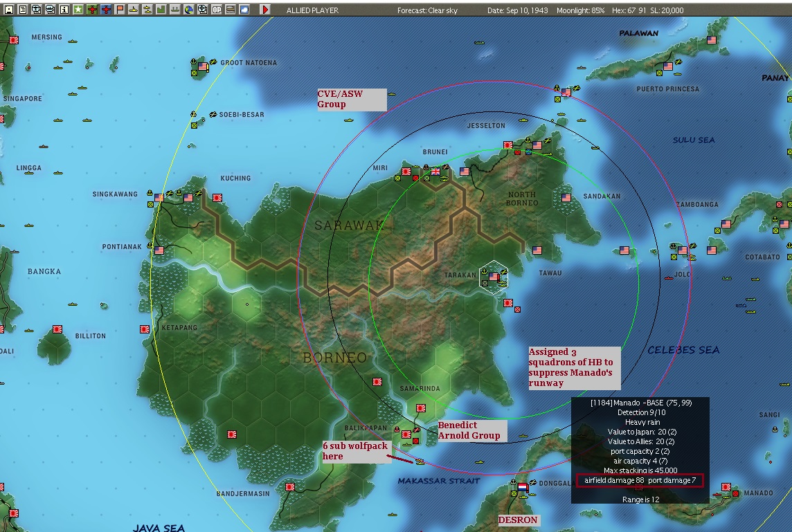
Task: Select the US flag at Tawau
Action: coord(537,250)
